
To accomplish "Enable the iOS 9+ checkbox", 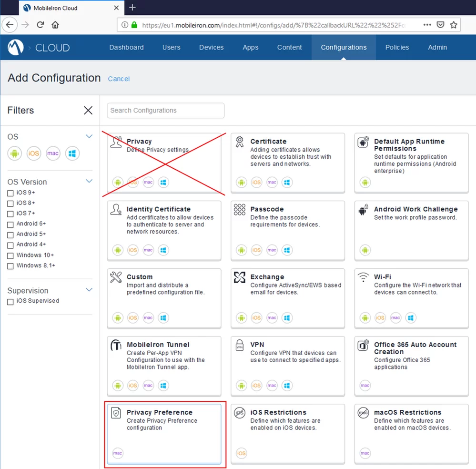I will pyautogui.click(x=10, y=193).
